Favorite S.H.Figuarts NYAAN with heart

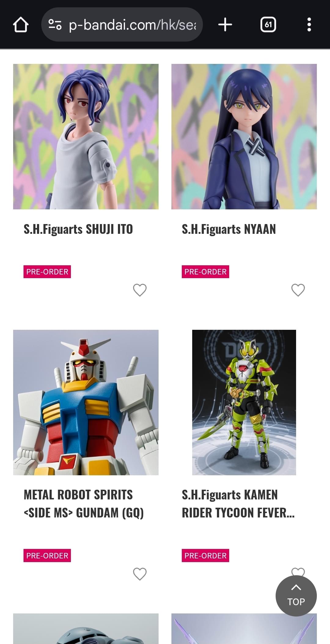[298, 290]
